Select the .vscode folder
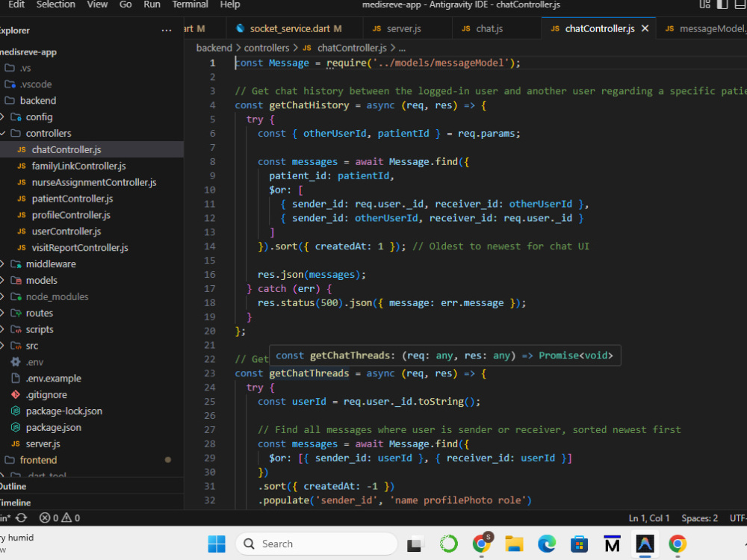747x560 pixels. point(91,84)
